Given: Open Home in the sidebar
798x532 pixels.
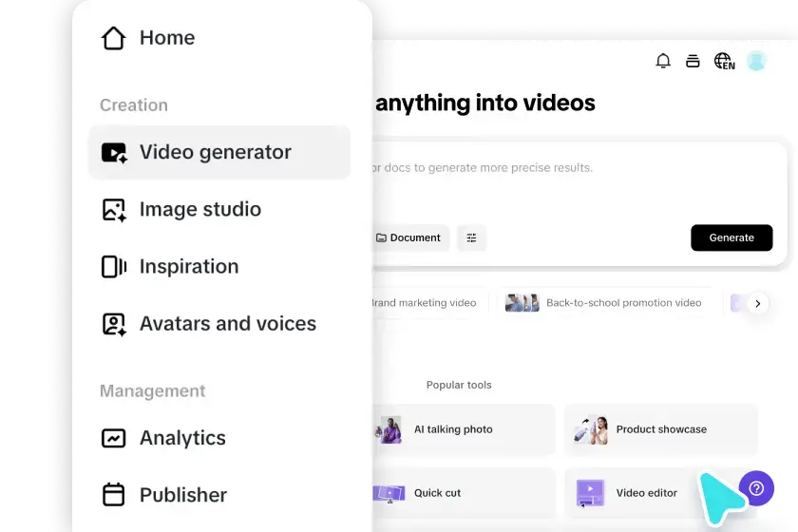Looking at the screenshot, I should click(x=167, y=38).
